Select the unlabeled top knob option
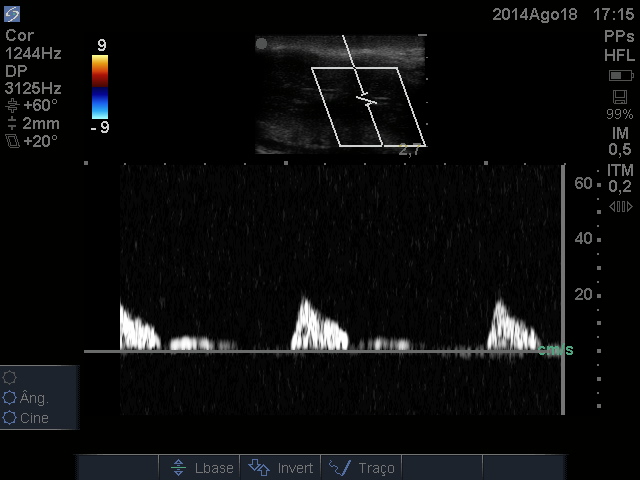 (x=10, y=377)
